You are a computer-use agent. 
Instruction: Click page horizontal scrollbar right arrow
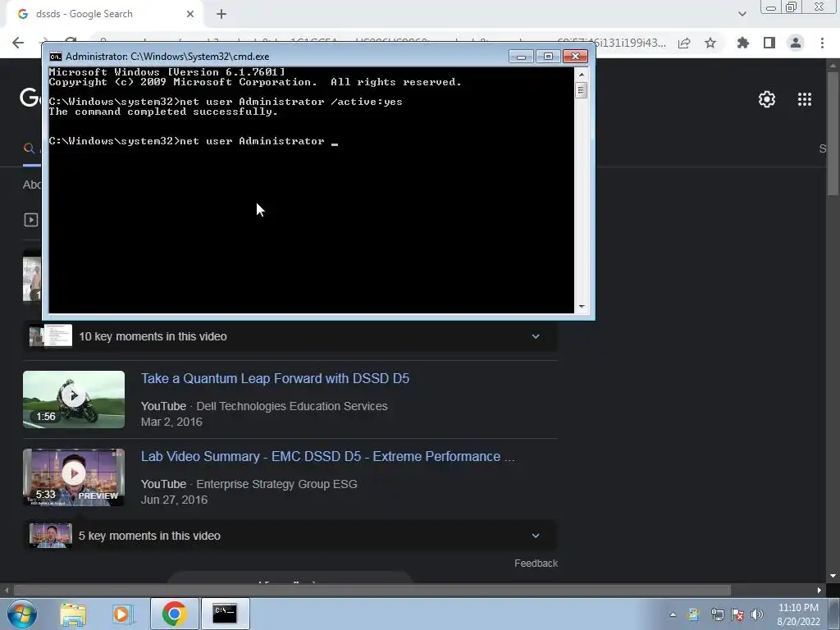819,590
